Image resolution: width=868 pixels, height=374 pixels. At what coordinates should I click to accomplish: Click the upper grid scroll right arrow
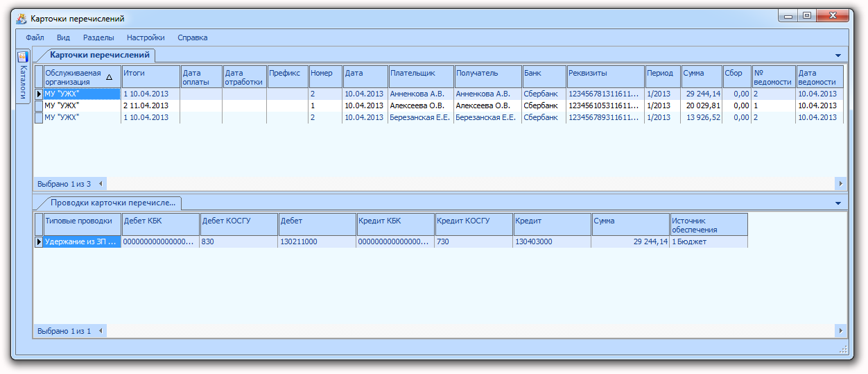pyautogui.click(x=840, y=183)
